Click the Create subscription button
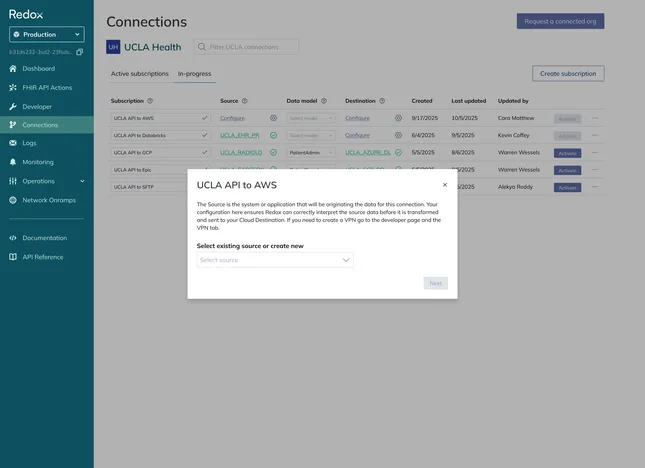This screenshot has height=468, width=645. pyautogui.click(x=568, y=74)
